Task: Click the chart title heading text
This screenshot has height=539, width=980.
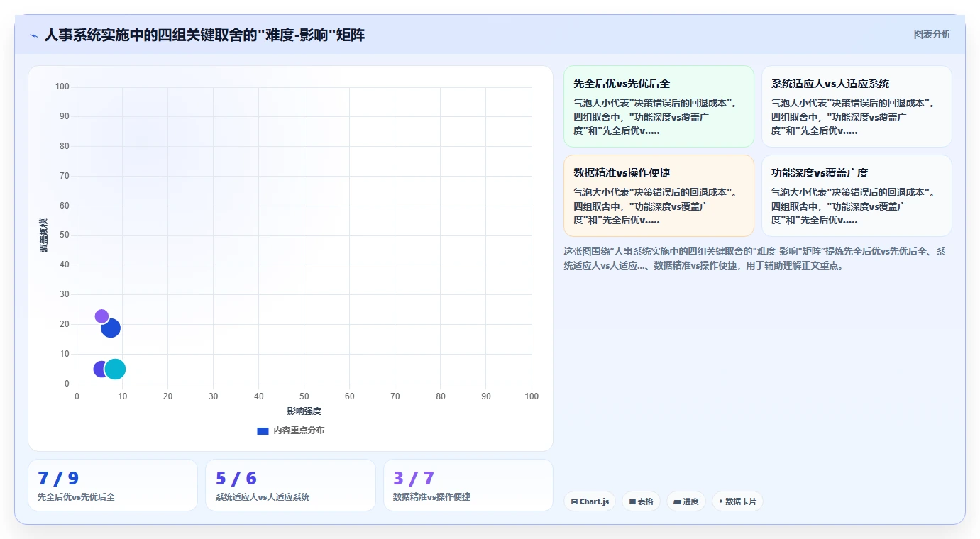Action: click(x=204, y=35)
